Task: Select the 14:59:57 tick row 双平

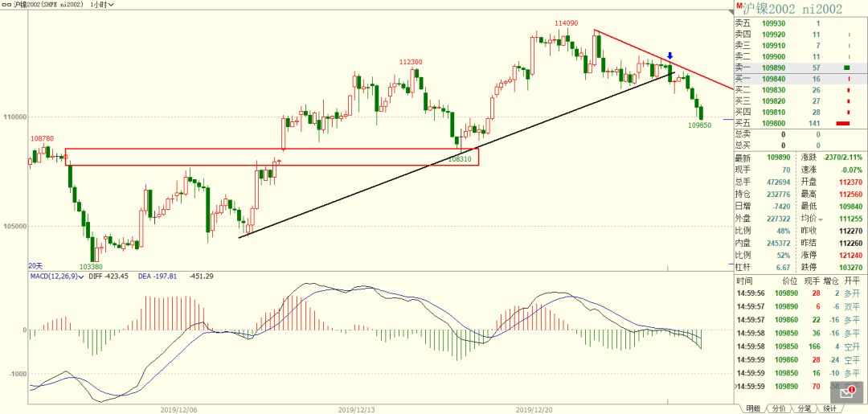Action: point(800,306)
